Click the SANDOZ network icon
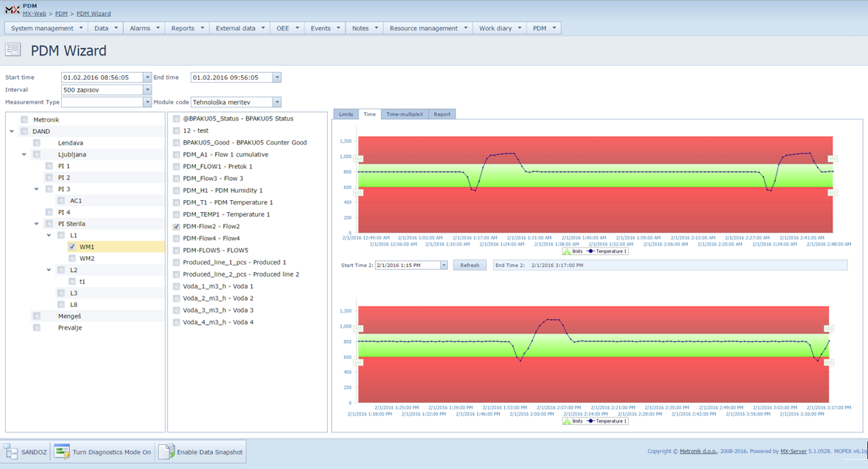Viewport: 868px width, 469px height. click(x=11, y=452)
